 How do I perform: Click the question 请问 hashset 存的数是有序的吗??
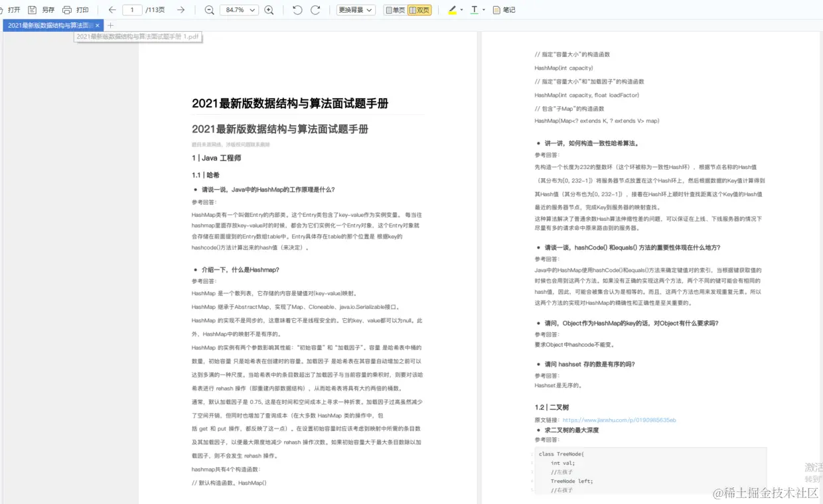(x=590, y=364)
